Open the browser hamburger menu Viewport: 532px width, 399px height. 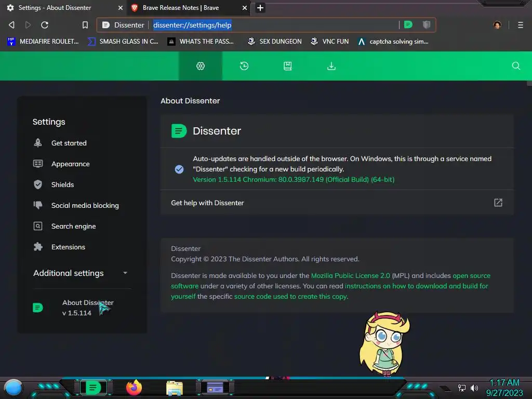click(x=521, y=25)
